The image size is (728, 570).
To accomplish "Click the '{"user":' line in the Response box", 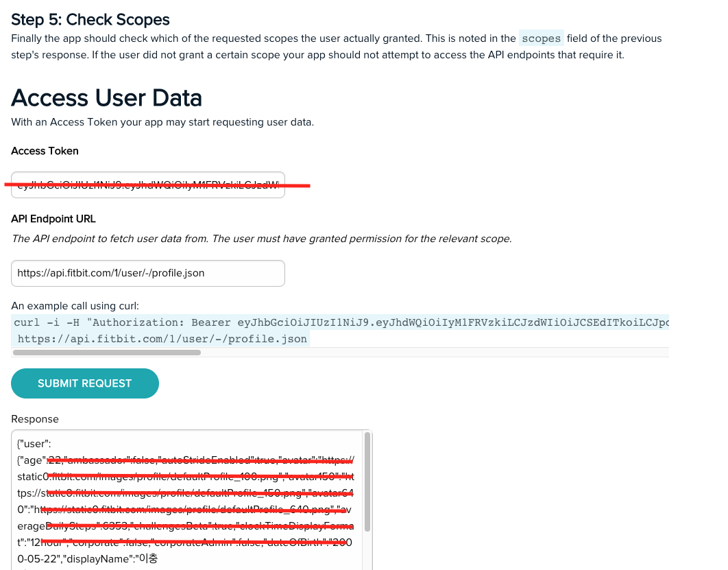I will coord(34,444).
